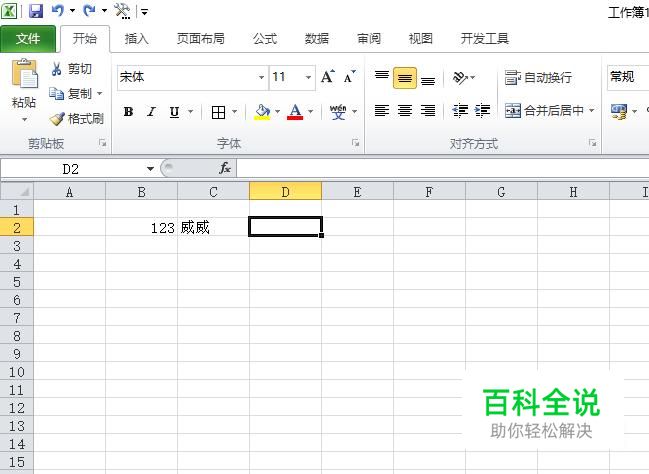Click the Select All corner button
This screenshot has height=474, width=649.
coord(17,192)
